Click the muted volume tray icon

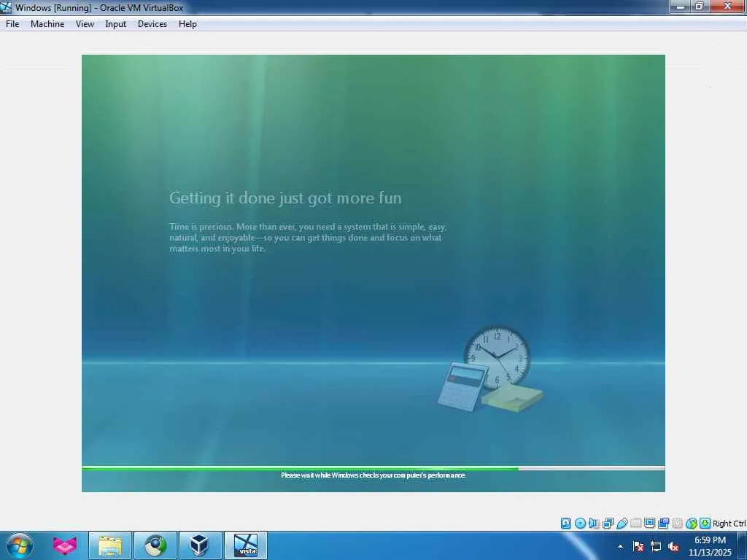pos(673,547)
